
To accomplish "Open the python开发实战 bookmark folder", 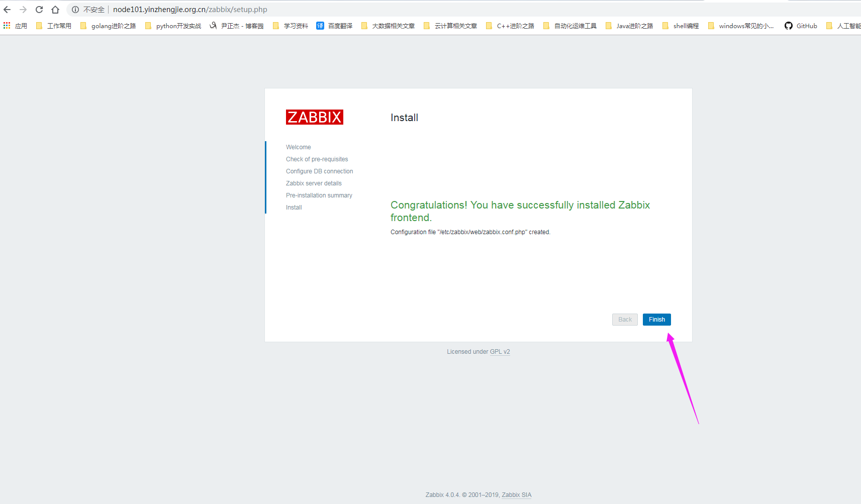I will pyautogui.click(x=173, y=26).
